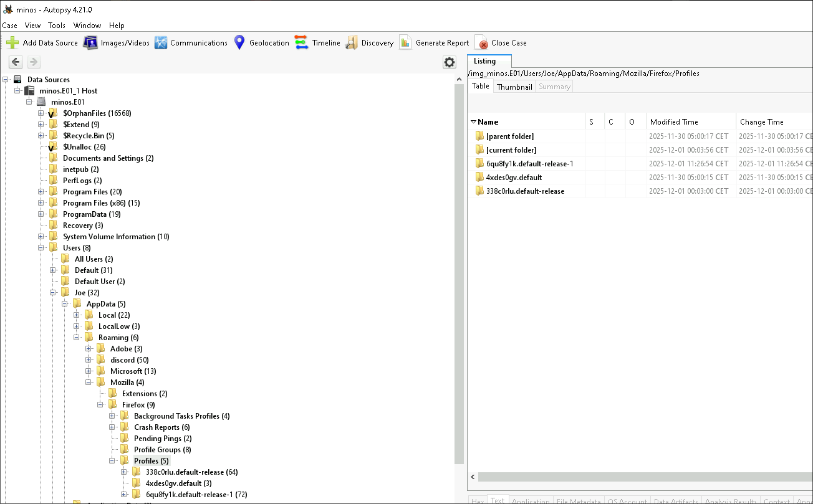The height and width of the screenshot is (504, 813).
Task: Expand the discord (50) node
Action: pos(89,360)
